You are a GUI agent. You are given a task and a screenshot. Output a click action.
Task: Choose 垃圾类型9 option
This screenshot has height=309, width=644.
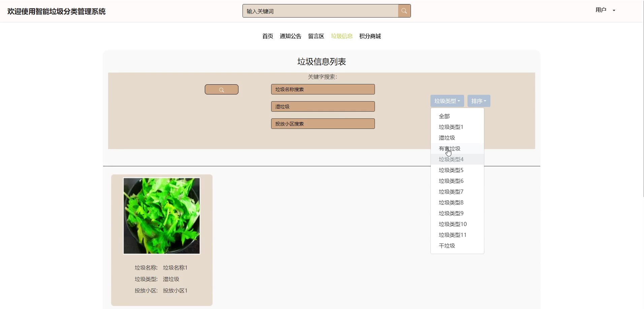(457, 213)
